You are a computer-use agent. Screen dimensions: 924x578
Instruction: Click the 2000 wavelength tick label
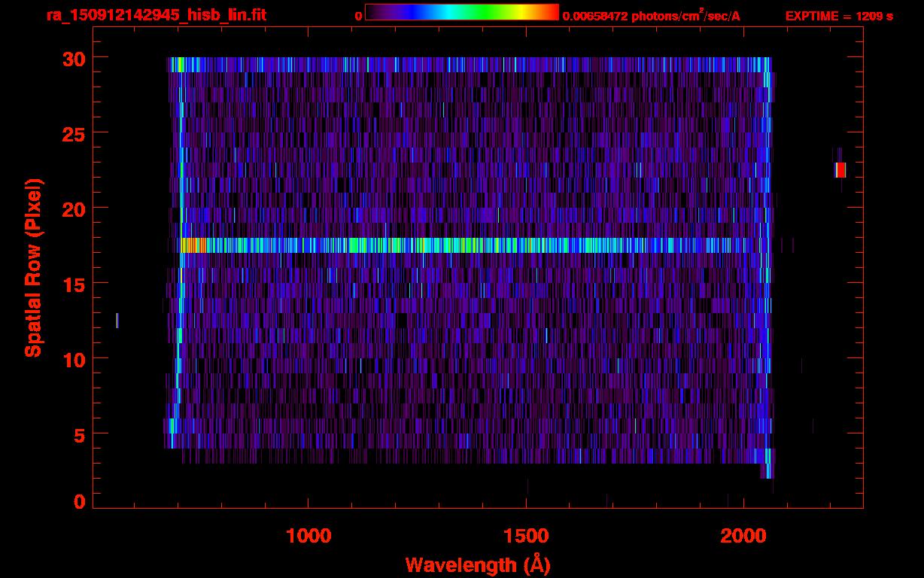point(744,537)
